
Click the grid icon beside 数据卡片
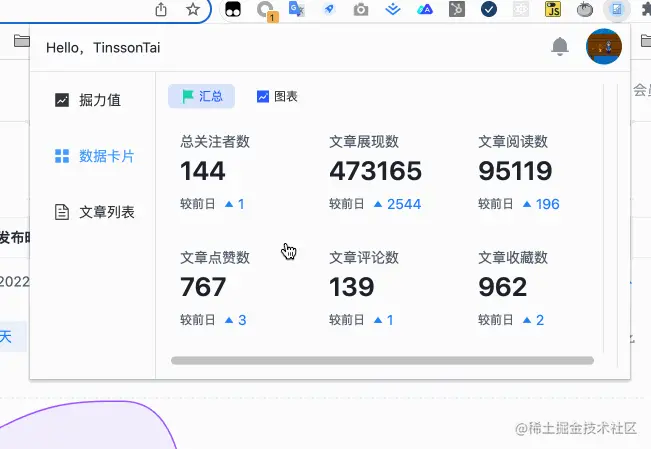[x=62, y=156]
